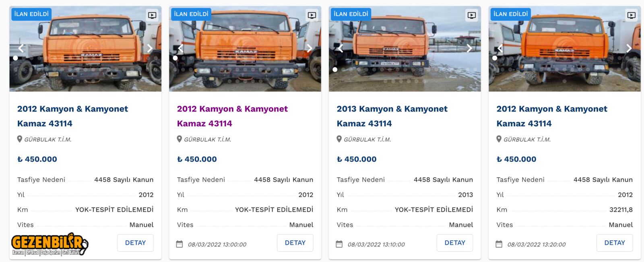Advance to next photo on second card
Screen dimensions: 644x262
[310, 48]
